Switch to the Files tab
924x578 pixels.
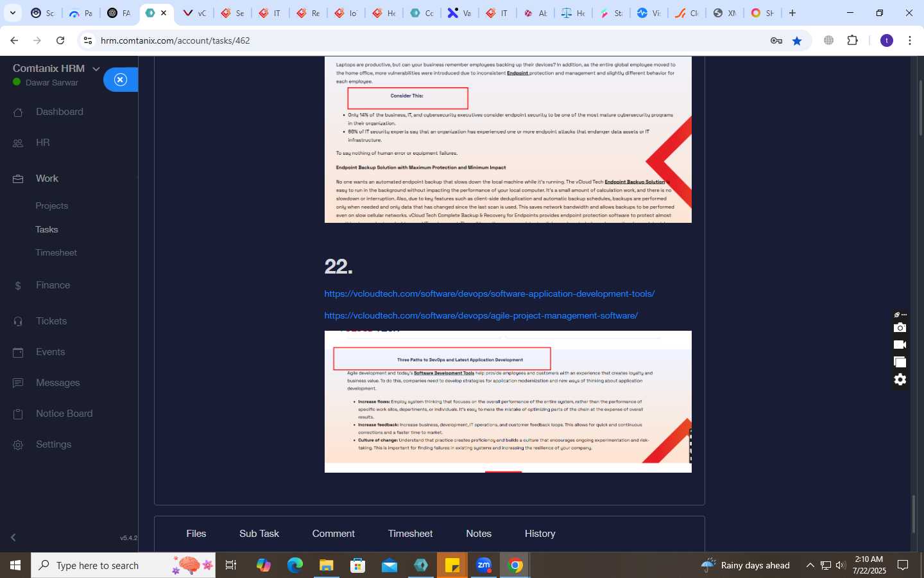pos(196,534)
